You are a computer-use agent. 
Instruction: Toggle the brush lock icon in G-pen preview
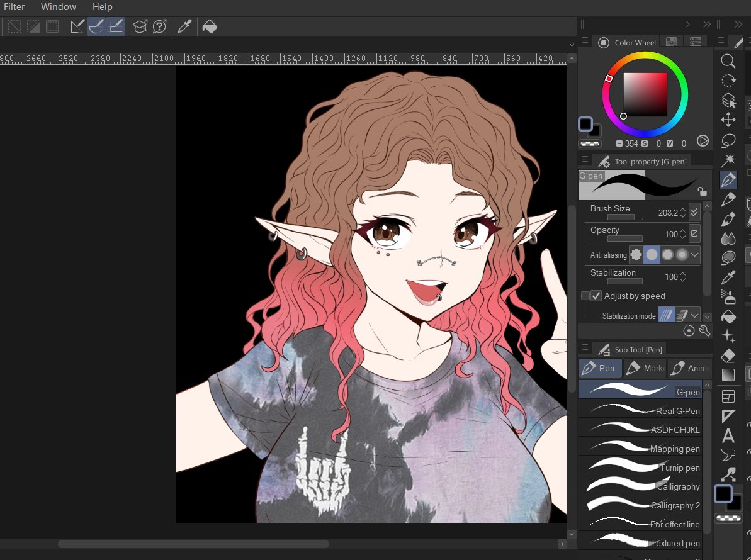(x=702, y=191)
